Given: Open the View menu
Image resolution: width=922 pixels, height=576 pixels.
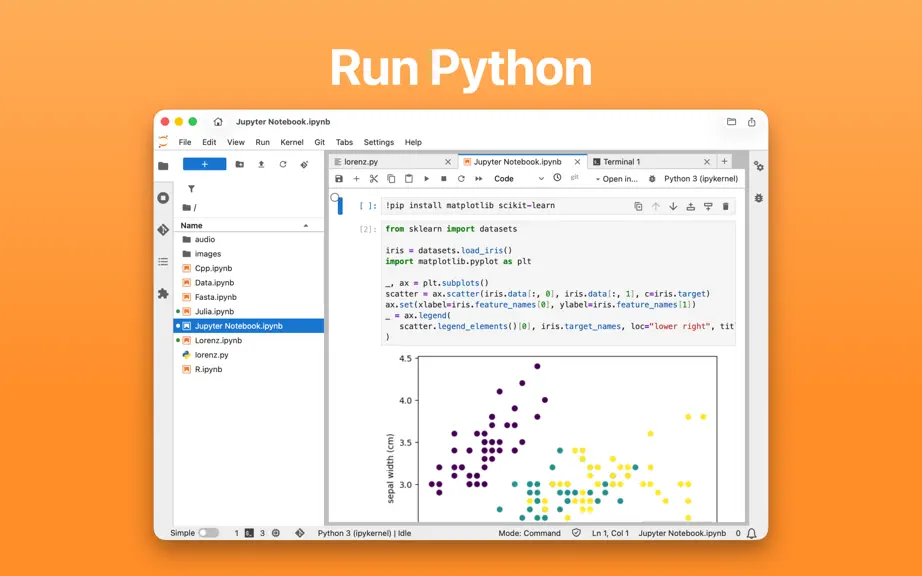Looking at the screenshot, I should pyautogui.click(x=236, y=142).
